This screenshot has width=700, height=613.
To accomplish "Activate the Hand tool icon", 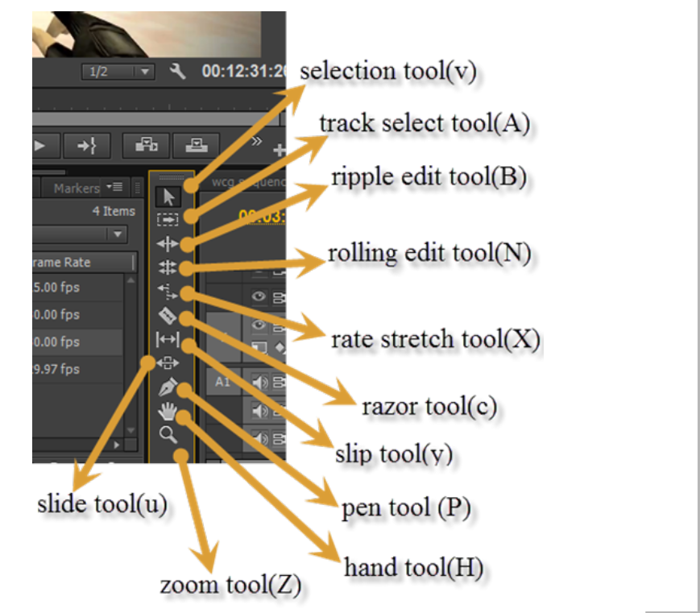I will 168,411.
